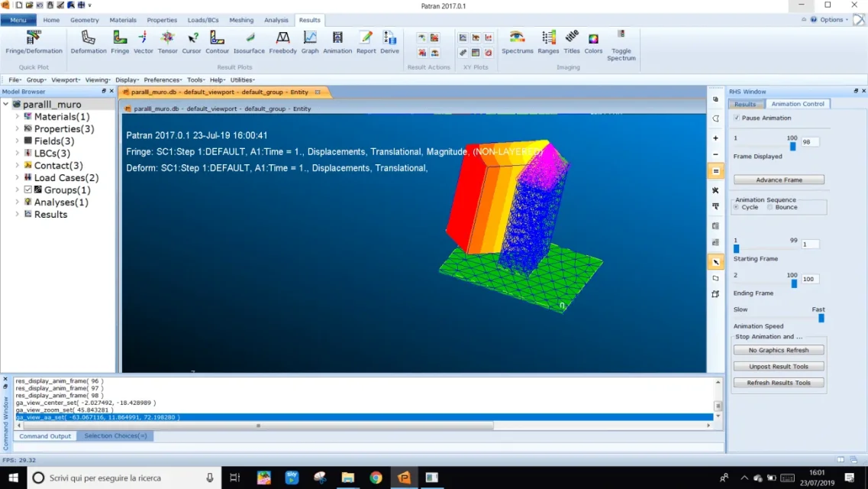Generate a results Report
The width and height of the screenshot is (868, 489).
(366, 42)
